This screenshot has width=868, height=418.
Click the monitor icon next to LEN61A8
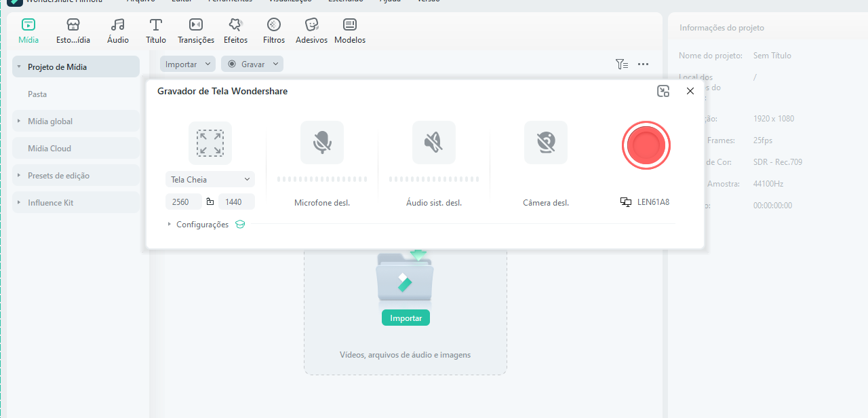(626, 202)
